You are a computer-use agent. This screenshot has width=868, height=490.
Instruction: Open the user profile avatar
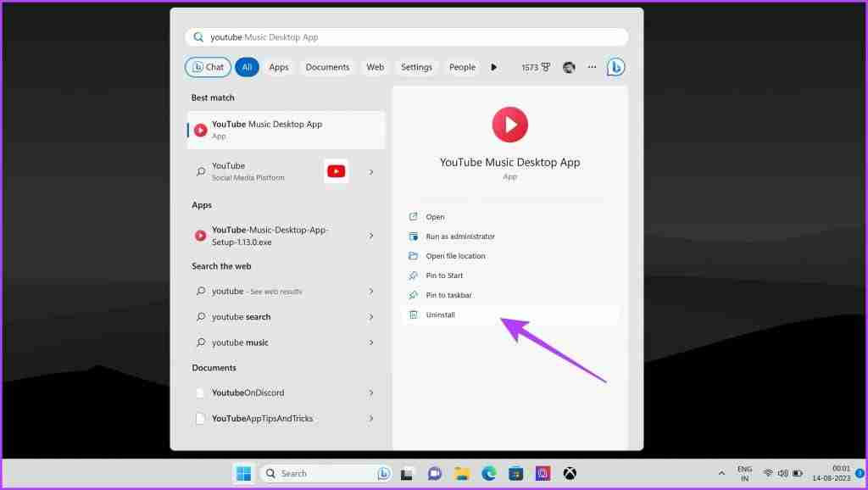click(x=569, y=67)
